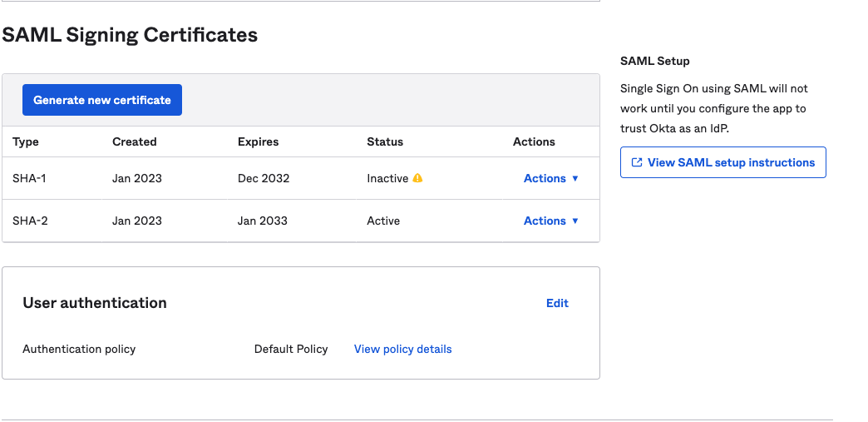The height and width of the screenshot is (422, 868).
Task: Click the Generate new certificate button
Action: (101, 100)
